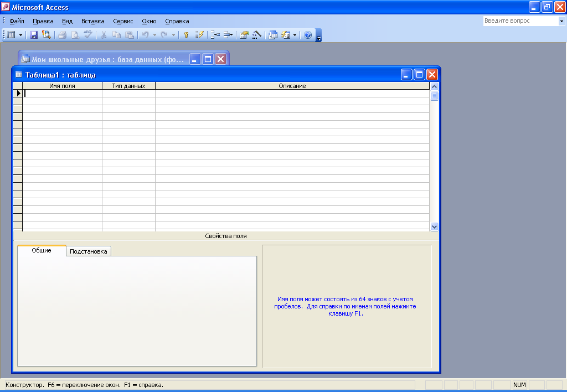
Task: Click the first row Тип данных cell
Action: point(128,94)
